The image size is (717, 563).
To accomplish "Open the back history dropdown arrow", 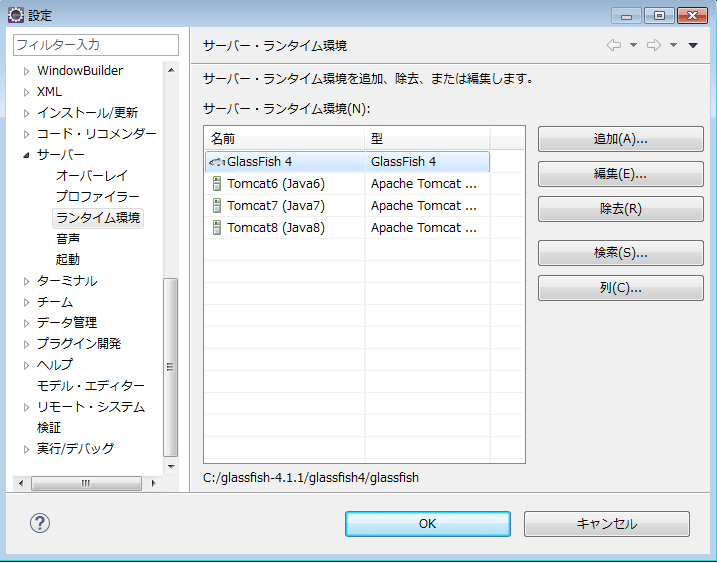I will [633, 45].
